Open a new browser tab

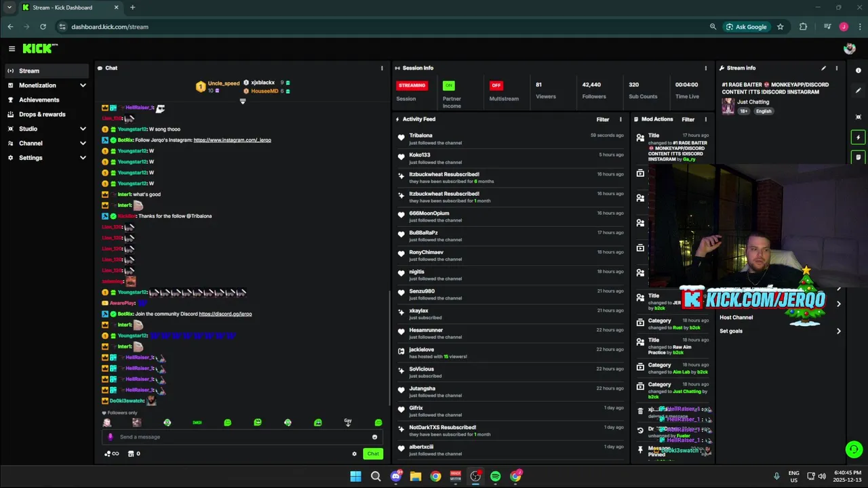tap(132, 7)
